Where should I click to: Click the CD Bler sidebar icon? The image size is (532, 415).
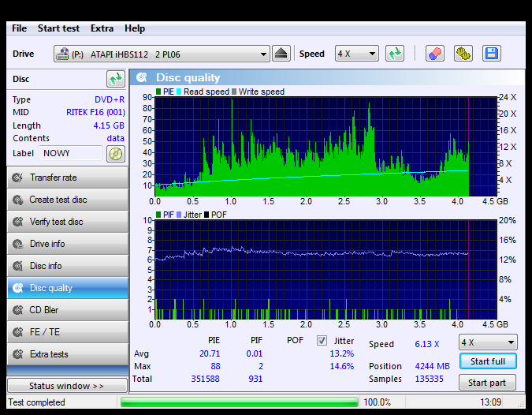click(x=17, y=310)
